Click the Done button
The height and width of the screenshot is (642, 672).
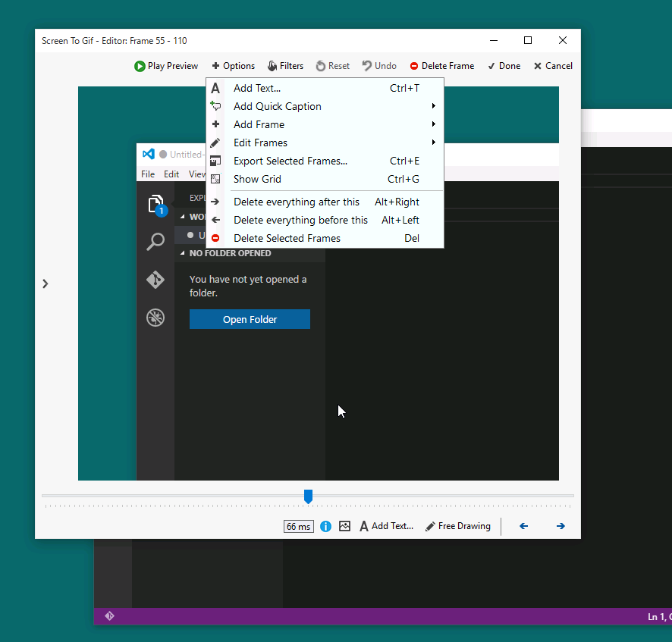pyautogui.click(x=504, y=66)
